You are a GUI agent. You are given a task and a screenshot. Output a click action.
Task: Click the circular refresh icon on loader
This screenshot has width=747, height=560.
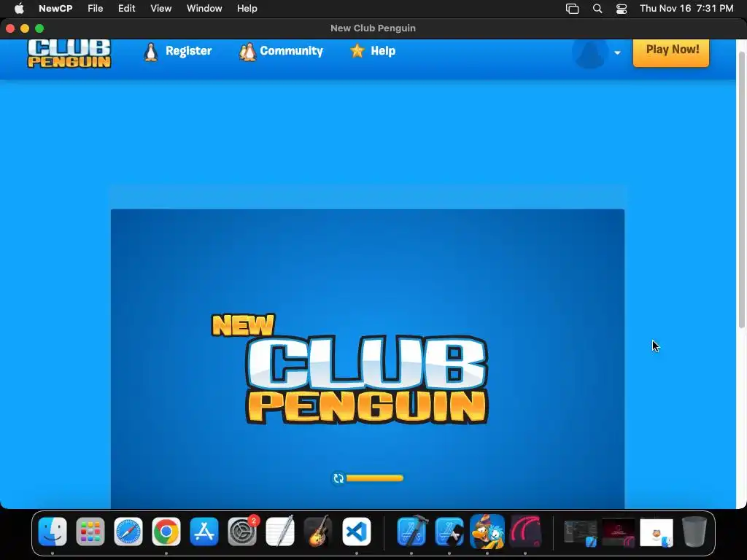pyautogui.click(x=338, y=478)
